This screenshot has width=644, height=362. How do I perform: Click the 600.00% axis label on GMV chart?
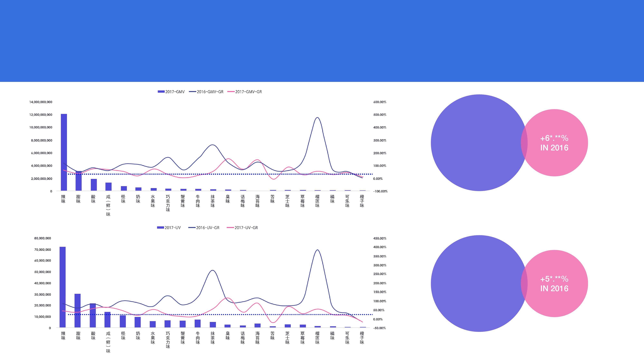point(379,102)
